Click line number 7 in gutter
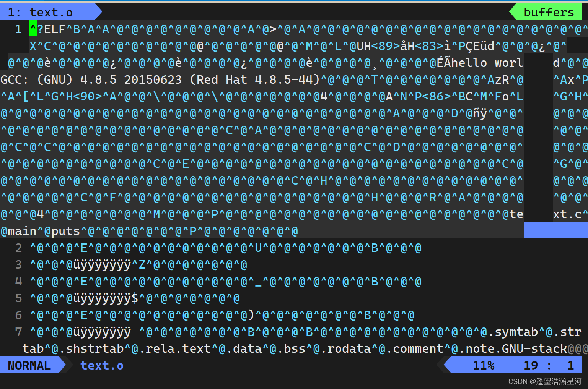Screen dimensions: 588x389 18,332
